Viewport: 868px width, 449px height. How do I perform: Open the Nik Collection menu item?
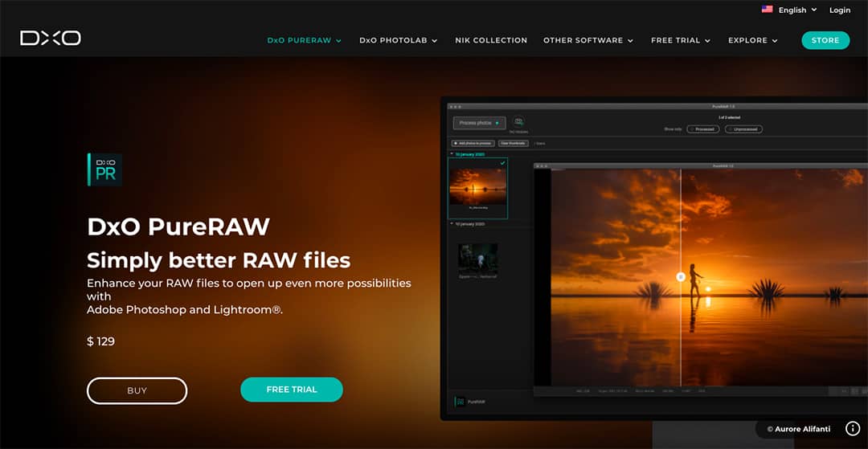coord(491,40)
